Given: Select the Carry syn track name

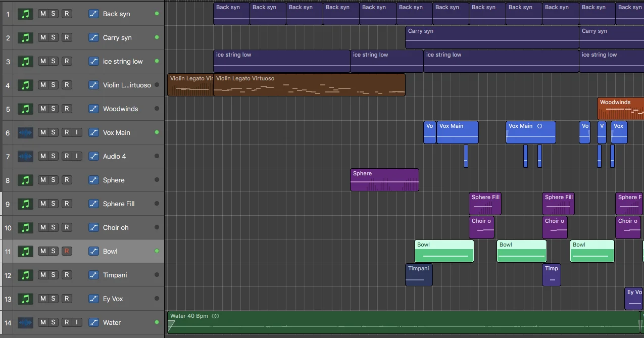Looking at the screenshot, I should [x=117, y=37].
